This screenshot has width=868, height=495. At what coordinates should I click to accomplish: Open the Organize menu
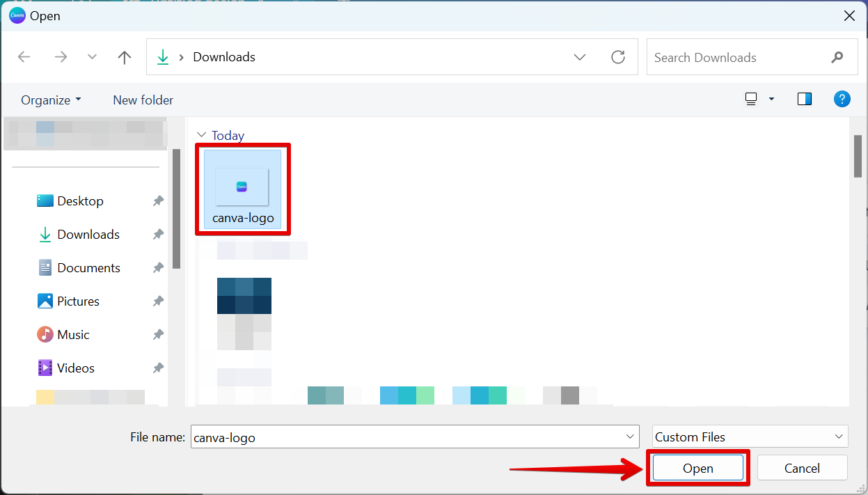tap(51, 100)
